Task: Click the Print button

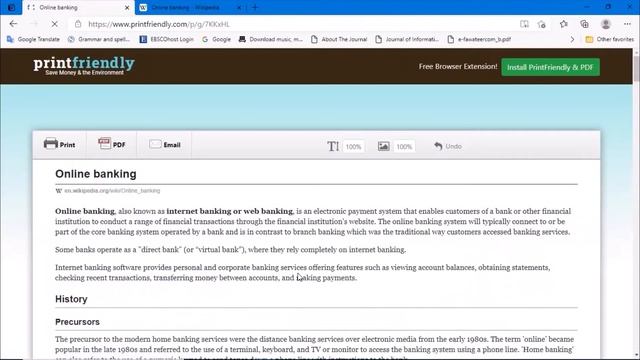Action: (59, 144)
